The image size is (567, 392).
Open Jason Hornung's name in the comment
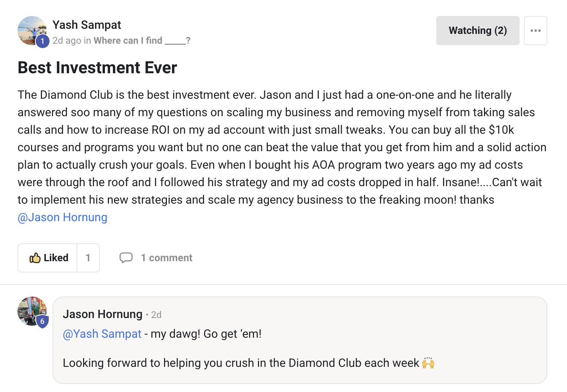click(x=102, y=314)
